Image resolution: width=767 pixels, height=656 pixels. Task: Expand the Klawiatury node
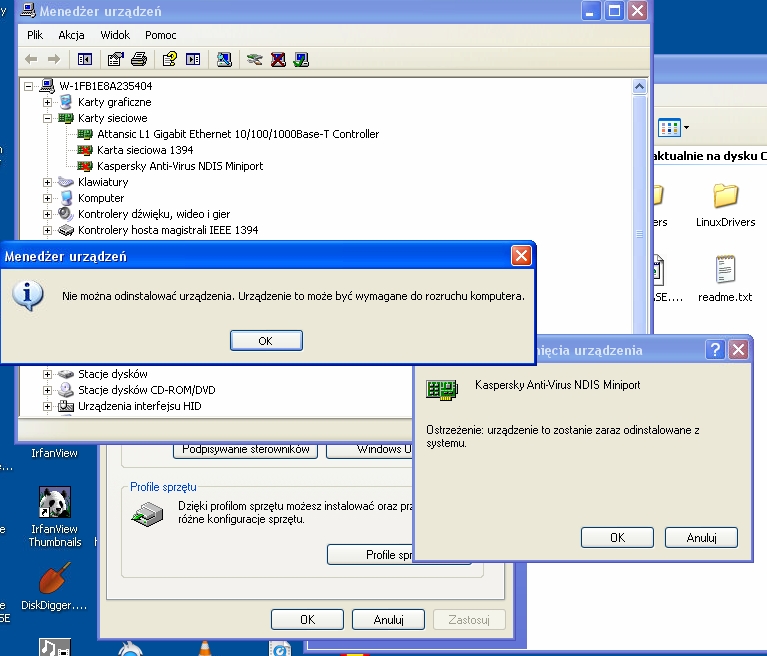(x=47, y=182)
